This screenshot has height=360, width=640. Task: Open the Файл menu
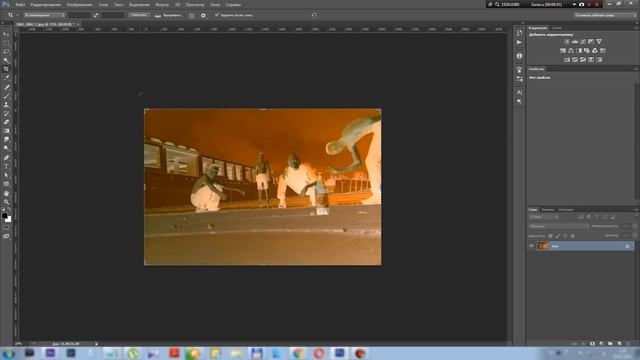[x=20, y=4]
